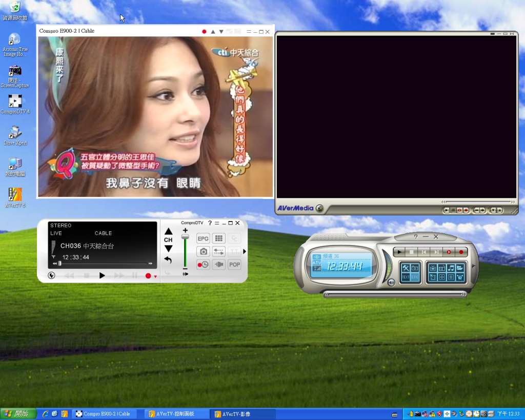This screenshot has height=420, width=525.
Task: Start recording with ComproDTV red record button
Action: [x=148, y=276]
